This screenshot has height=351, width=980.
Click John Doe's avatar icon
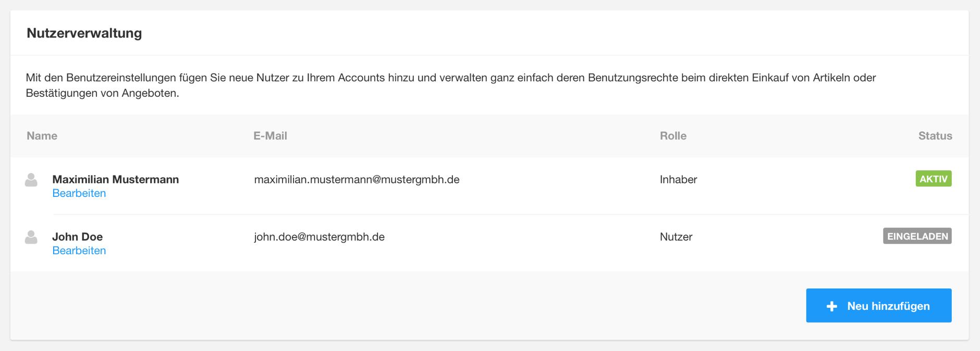tap(31, 237)
